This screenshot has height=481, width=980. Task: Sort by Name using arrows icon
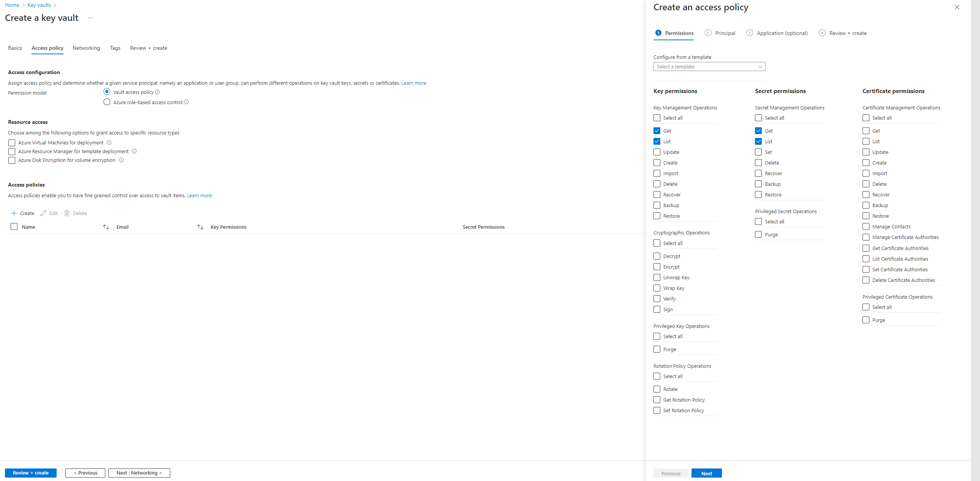(x=106, y=227)
